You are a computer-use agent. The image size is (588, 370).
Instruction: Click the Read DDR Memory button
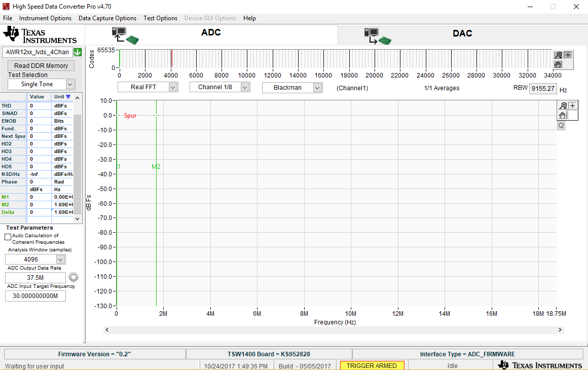coord(41,65)
